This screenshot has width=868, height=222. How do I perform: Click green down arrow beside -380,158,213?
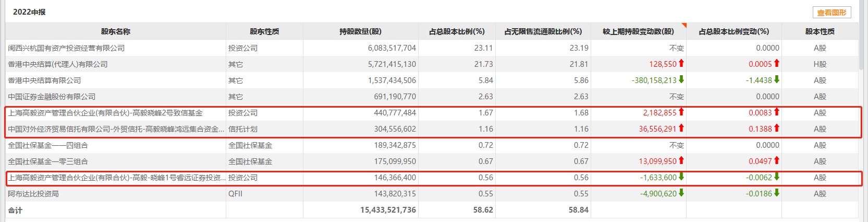[x=681, y=79]
